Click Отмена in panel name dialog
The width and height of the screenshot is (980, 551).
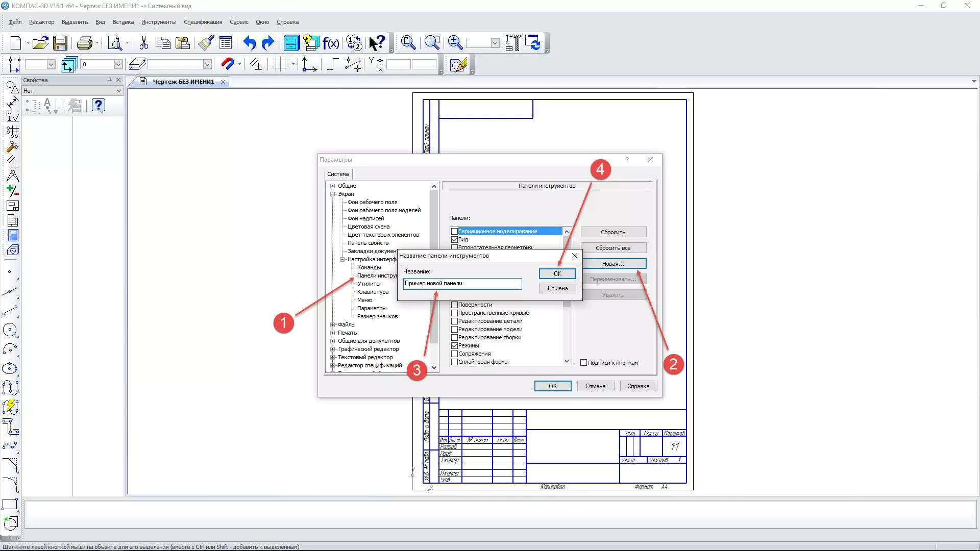coord(557,288)
